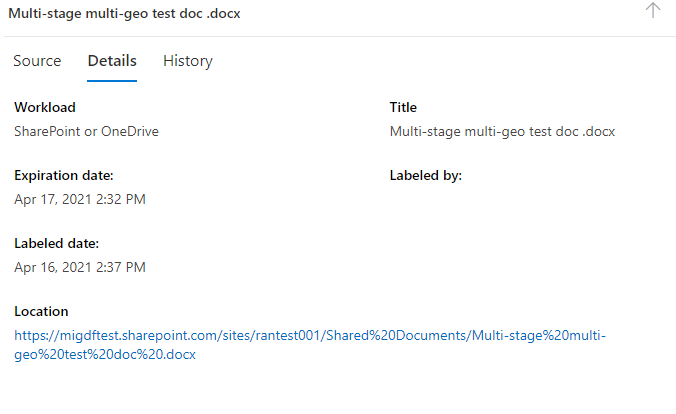Click the divider line below the header
The width and height of the screenshot is (676, 414).
(340, 37)
